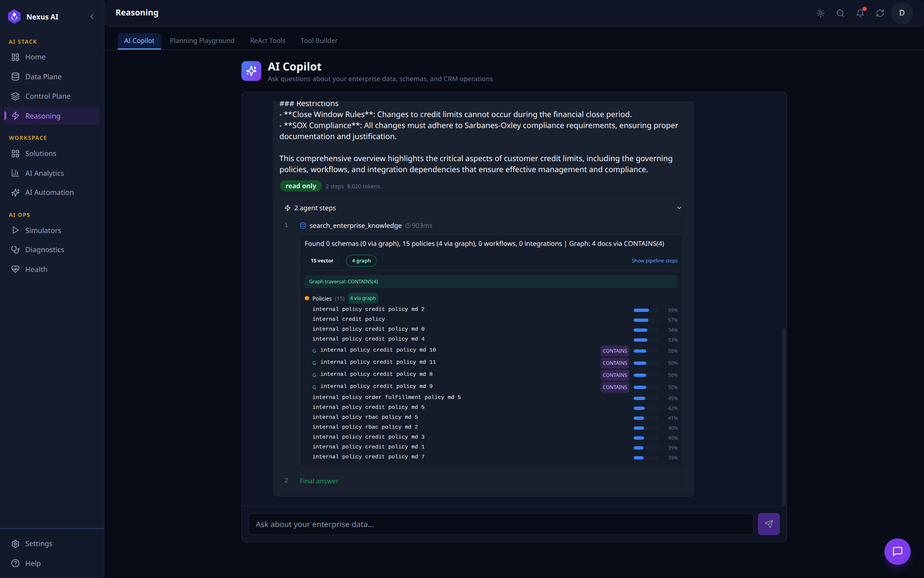Click the refresh icon in header

coord(880,13)
